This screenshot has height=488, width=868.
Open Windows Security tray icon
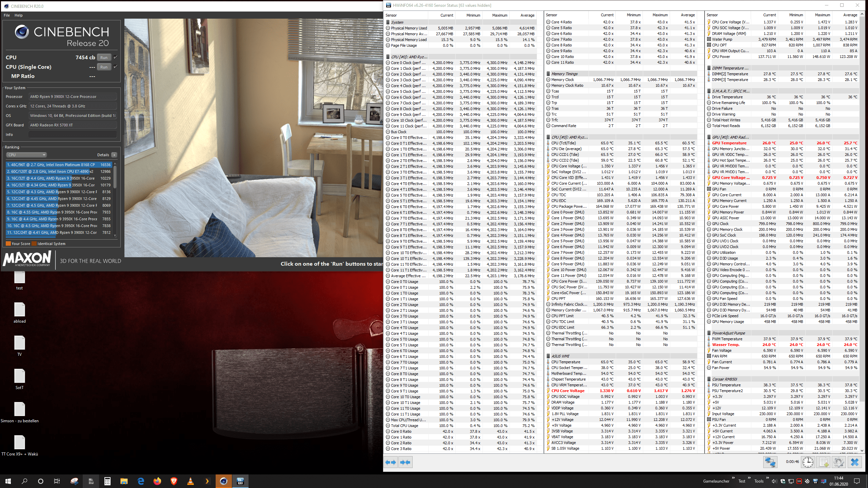coord(783,481)
